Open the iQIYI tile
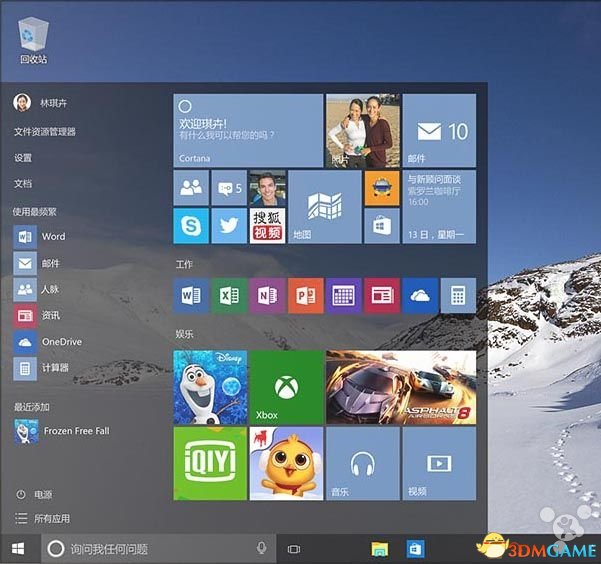Image resolution: width=601 pixels, height=564 pixels. click(x=210, y=464)
